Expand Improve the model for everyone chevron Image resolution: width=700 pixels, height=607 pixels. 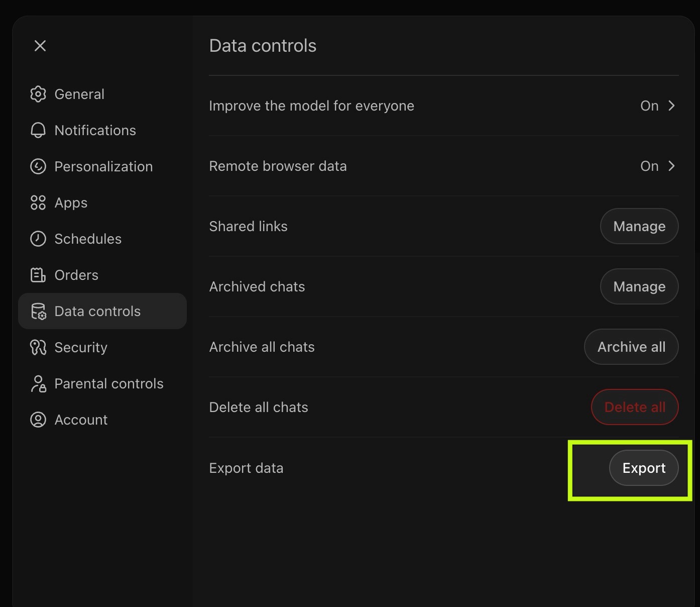tap(672, 106)
